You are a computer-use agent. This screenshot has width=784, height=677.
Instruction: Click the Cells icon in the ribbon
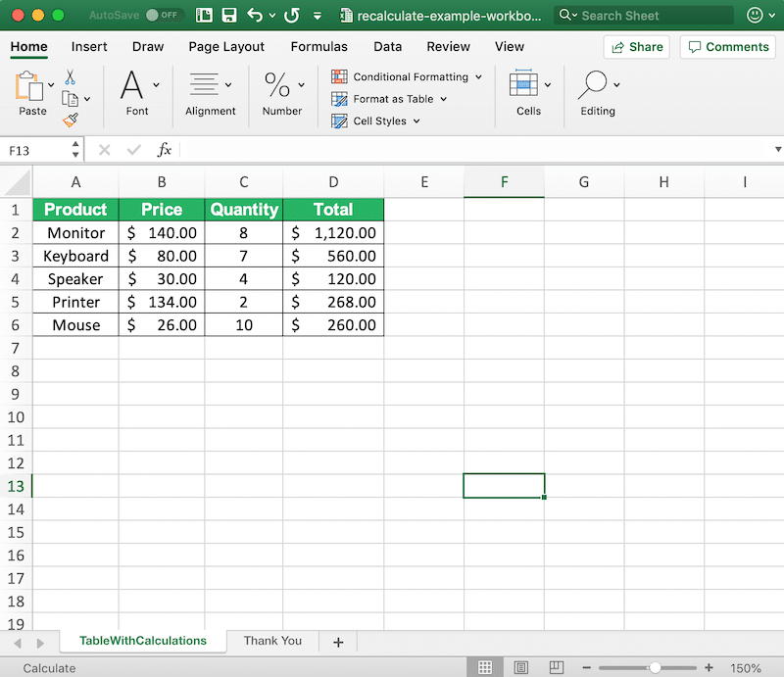[x=525, y=86]
